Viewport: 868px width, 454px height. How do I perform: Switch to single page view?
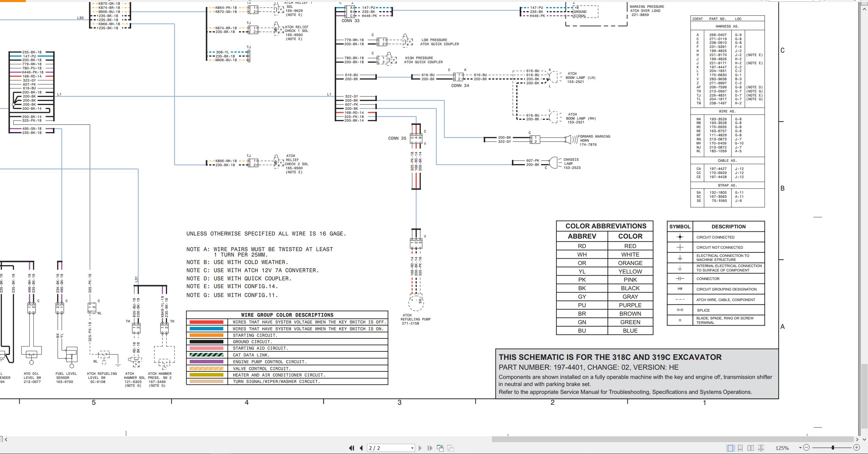point(730,448)
